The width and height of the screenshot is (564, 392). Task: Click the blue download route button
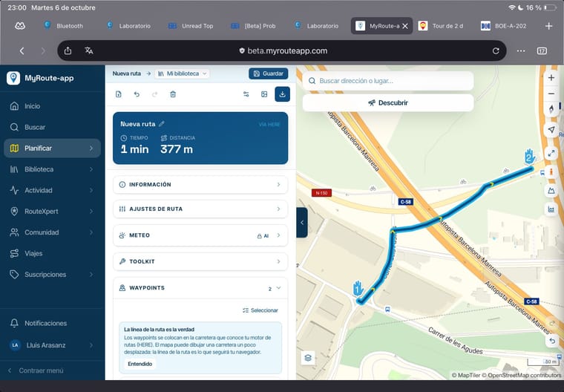click(282, 94)
